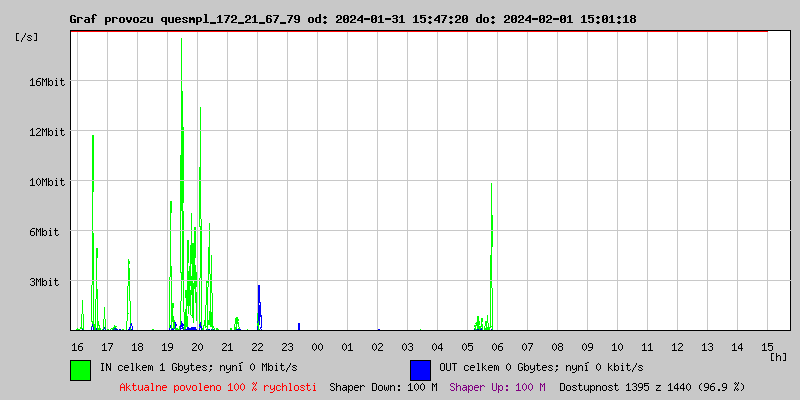Click the 15 hour mark on x-axis
800x400 pixels.
tap(767, 346)
